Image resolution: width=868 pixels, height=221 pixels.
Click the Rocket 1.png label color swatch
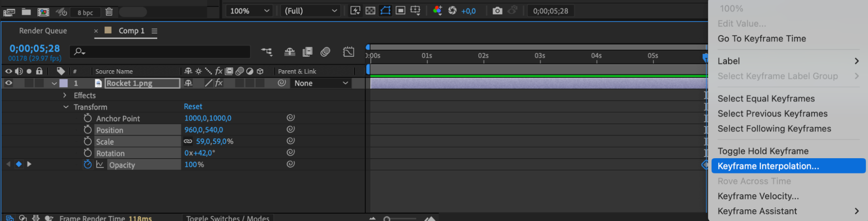64,83
